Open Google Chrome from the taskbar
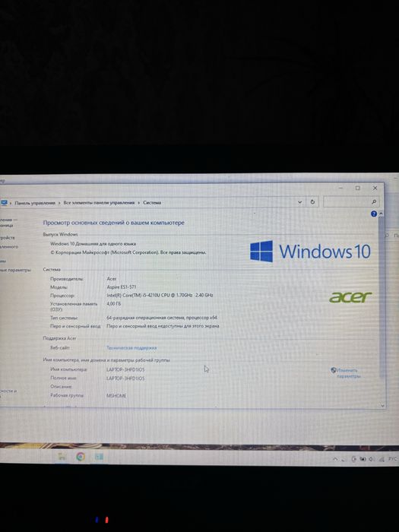Screen dimensions: 399x532 coord(81,456)
